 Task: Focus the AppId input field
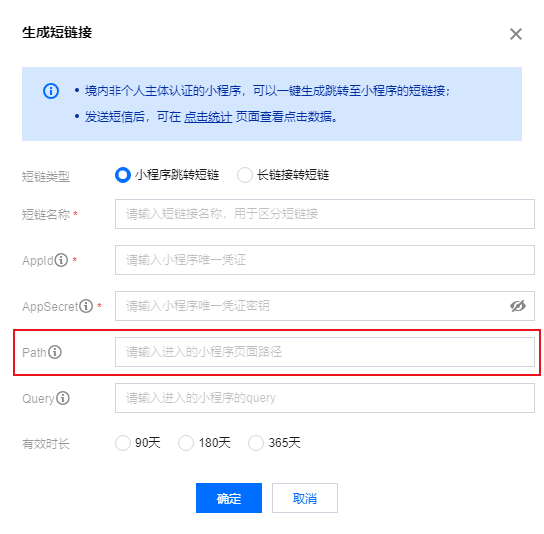tap(325, 260)
